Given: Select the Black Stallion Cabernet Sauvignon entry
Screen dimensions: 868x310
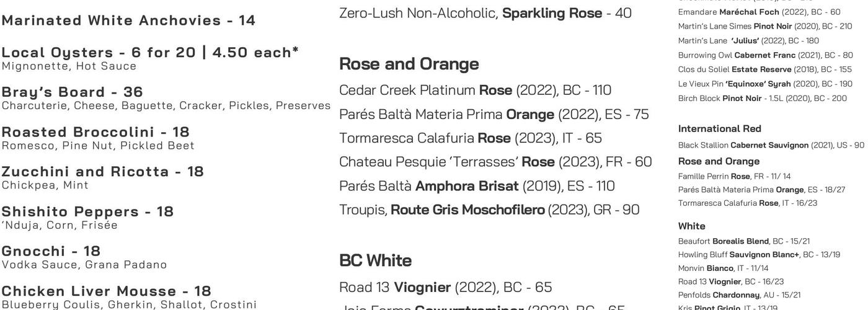Looking at the screenshot, I should click(771, 145).
